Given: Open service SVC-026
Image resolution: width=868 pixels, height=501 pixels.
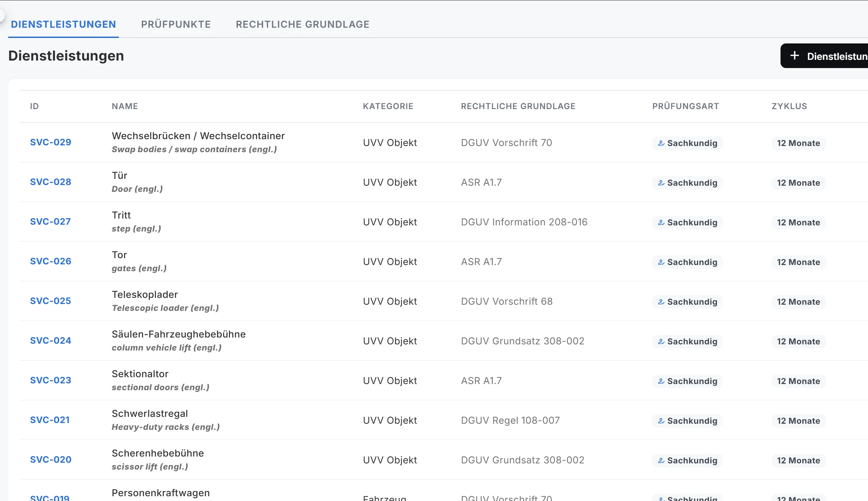Looking at the screenshot, I should [51, 261].
